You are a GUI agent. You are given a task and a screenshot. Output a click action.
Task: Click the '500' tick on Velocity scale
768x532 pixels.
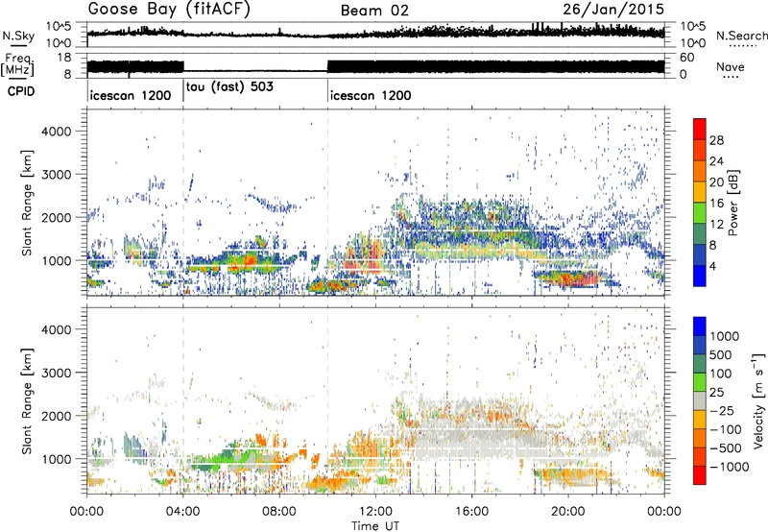click(x=721, y=354)
